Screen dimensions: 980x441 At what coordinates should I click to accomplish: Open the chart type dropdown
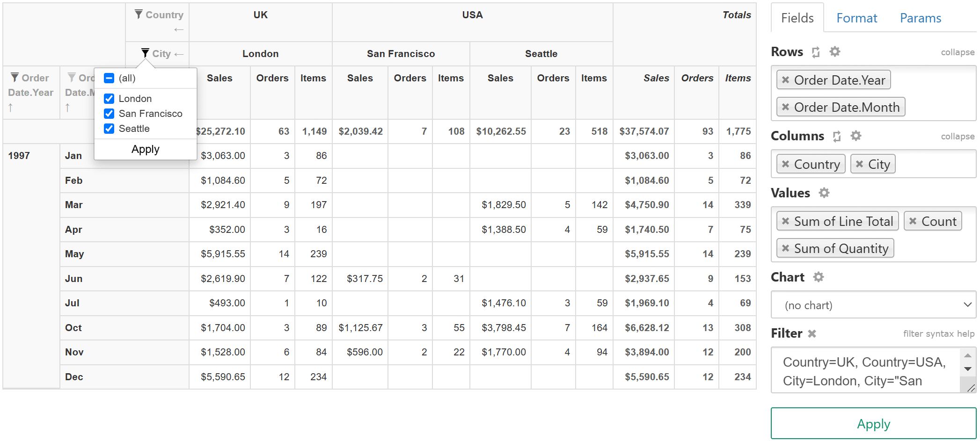[x=873, y=305]
